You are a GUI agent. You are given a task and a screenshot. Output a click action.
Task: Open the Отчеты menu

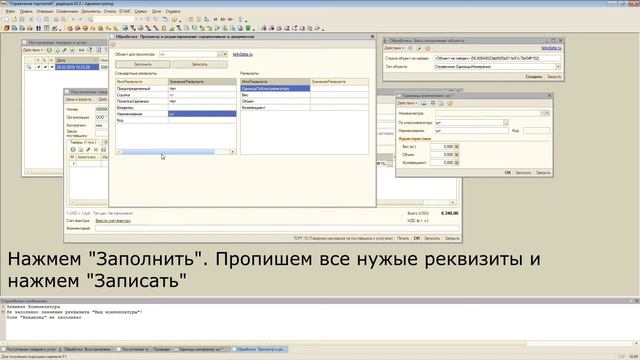tap(109, 11)
